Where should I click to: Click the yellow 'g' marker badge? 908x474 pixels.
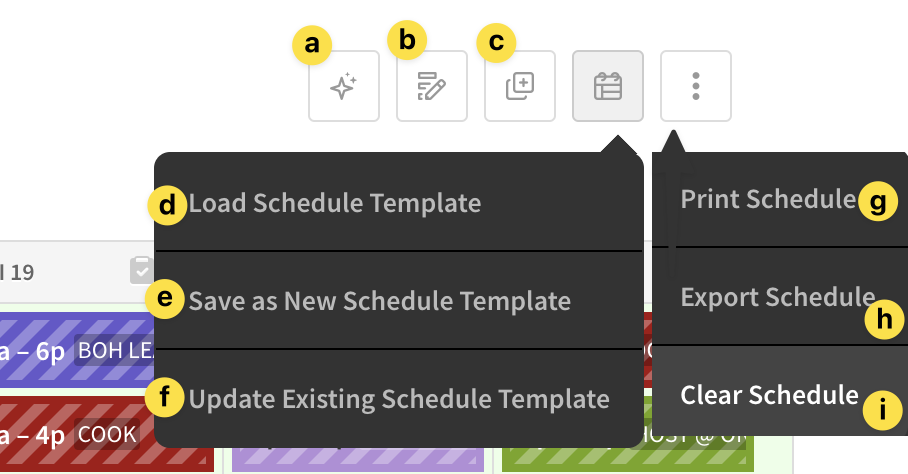pyautogui.click(x=877, y=203)
